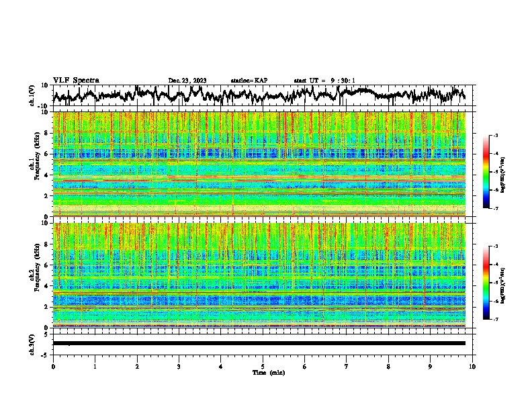Click the "2" tick on the time axis

(137, 367)
